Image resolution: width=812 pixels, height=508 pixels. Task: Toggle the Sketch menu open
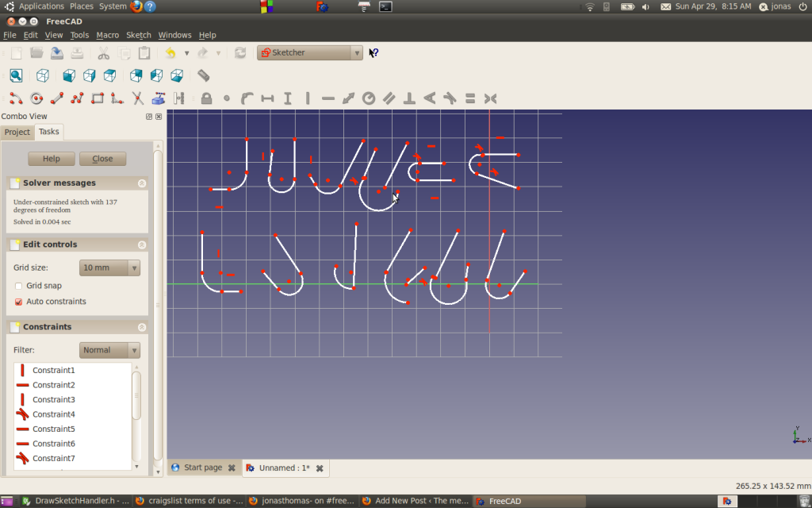point(138,34)
